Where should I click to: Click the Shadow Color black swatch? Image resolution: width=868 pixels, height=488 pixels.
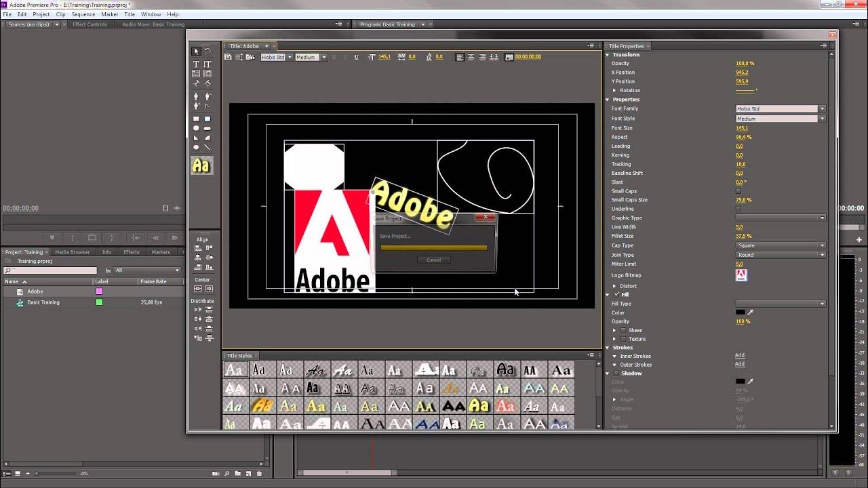pyautogui.click(x=741, y=382)
